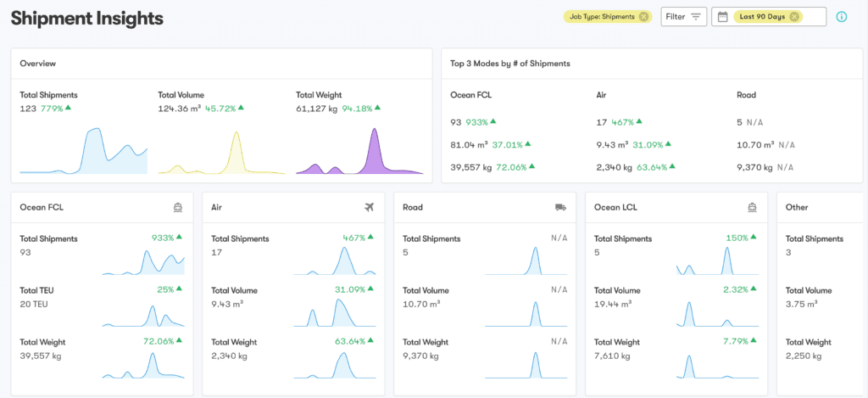
Task: Click the Air Total Volume sparkline
Action: (335, 312)
